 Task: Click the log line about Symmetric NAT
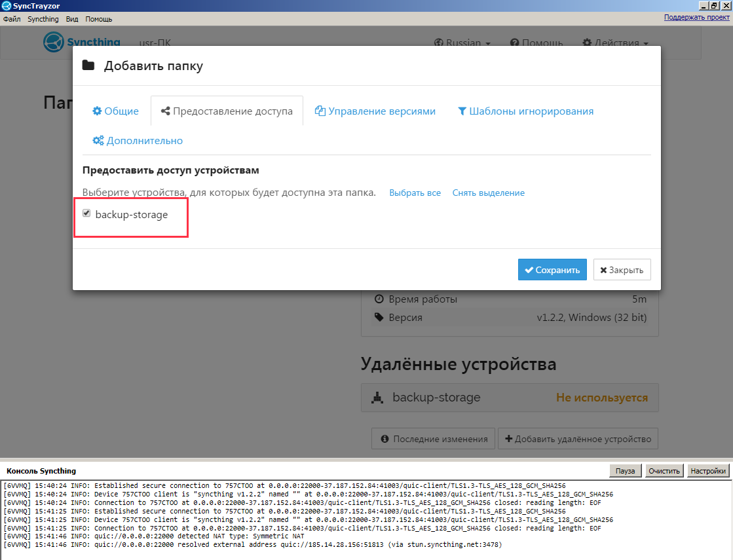(154, 536)
